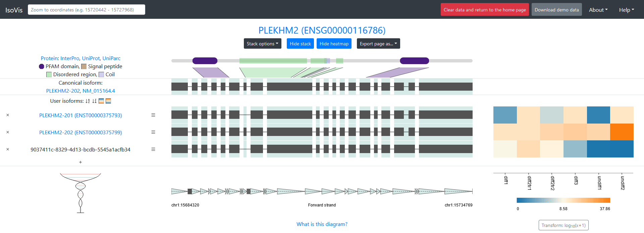Screen dimensions: 644x233
Task: Open the PLEKHM2 (ENSG00000116786) gene link
Action: [x=322, y=30]
